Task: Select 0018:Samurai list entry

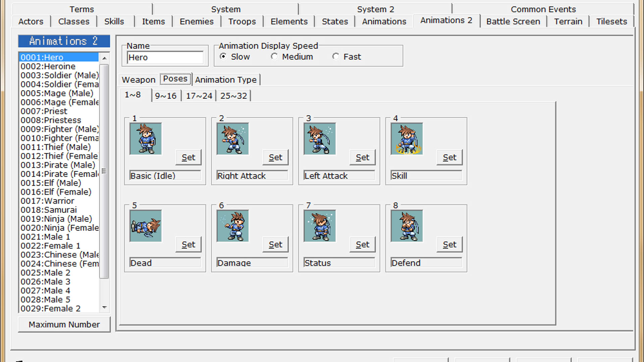Action: (59, 210)
